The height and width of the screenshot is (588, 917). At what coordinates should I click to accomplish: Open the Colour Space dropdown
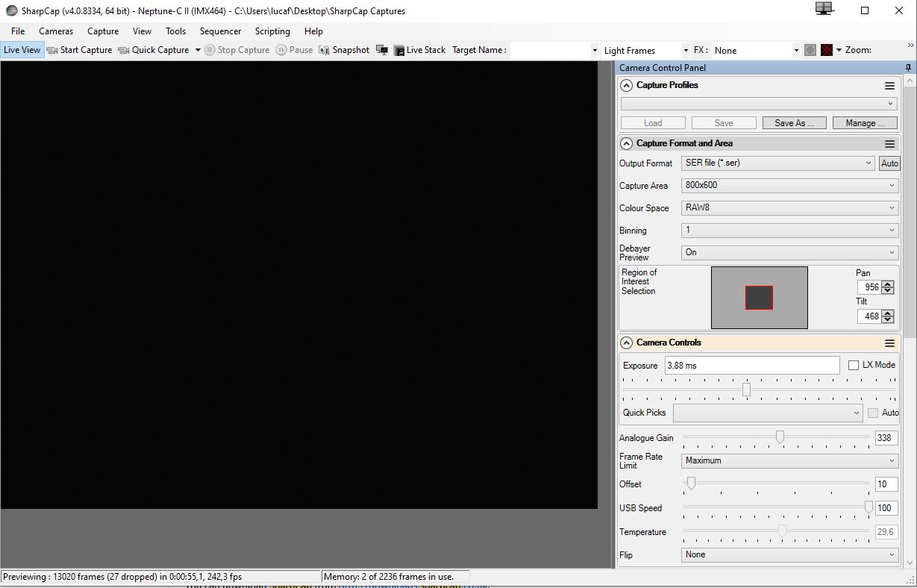(x=790, y=208)
